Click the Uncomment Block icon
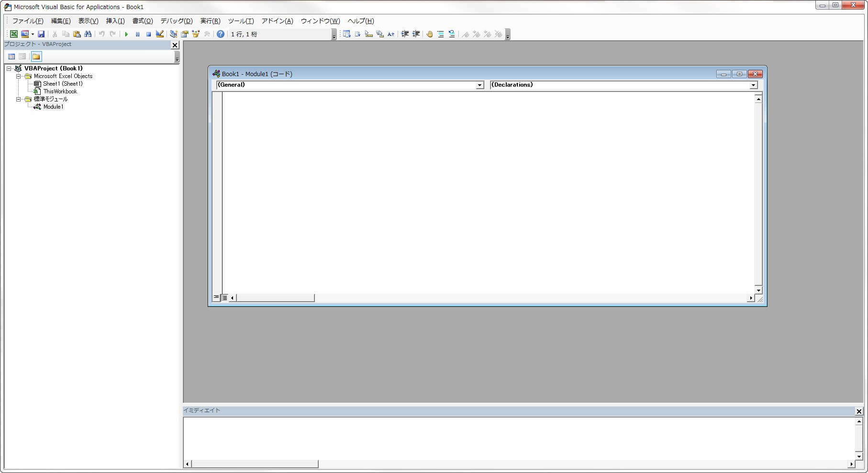The image size is (868, 473). click(x=452, y=34)
